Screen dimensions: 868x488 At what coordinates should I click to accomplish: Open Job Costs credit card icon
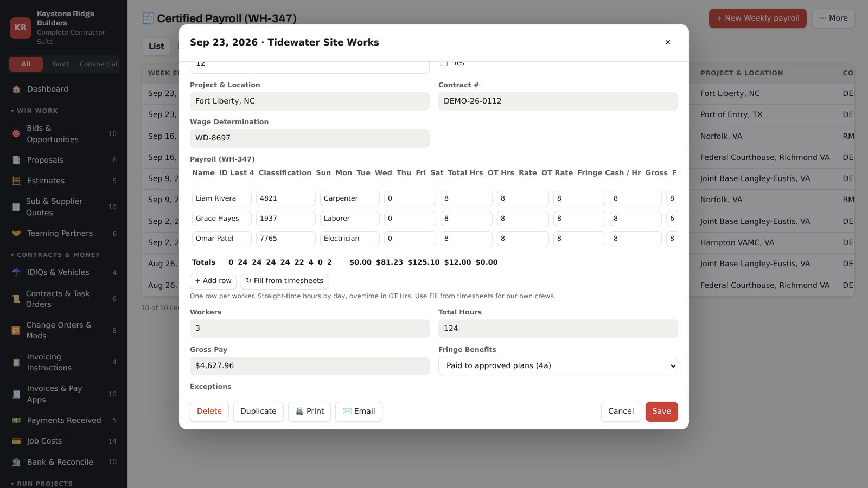[16, 441]
